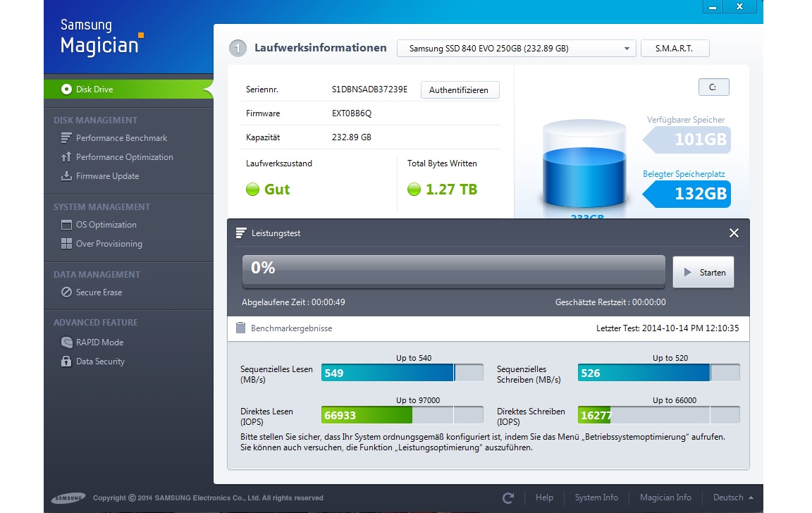Click the OS Optimization window icon
The image size is (812, 513).
point(66,225)
